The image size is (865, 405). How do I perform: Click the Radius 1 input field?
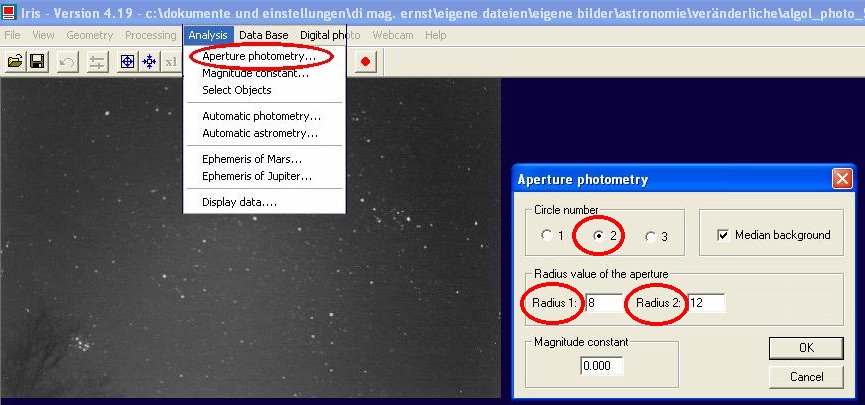[604, 303]
